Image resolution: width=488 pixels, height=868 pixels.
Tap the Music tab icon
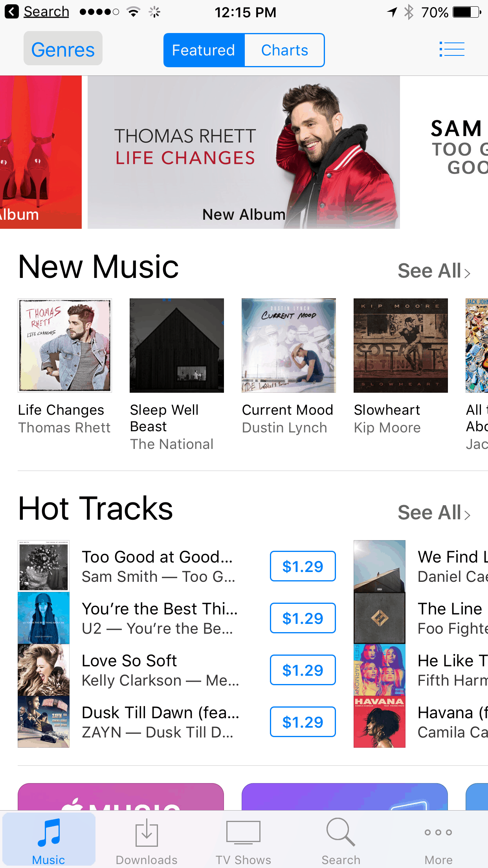pyautogui.click(x=49, y=833)
